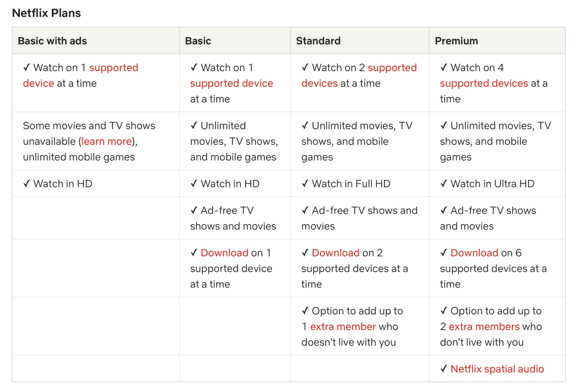Click 'supported device' link in Basic with ads column
Screen dimensions: 581x392
click(x=113, y=68)
